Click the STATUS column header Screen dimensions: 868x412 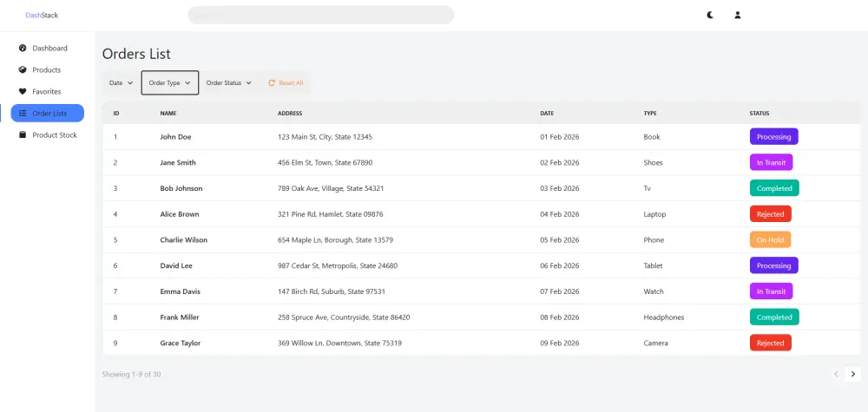(x=759, y=114)
